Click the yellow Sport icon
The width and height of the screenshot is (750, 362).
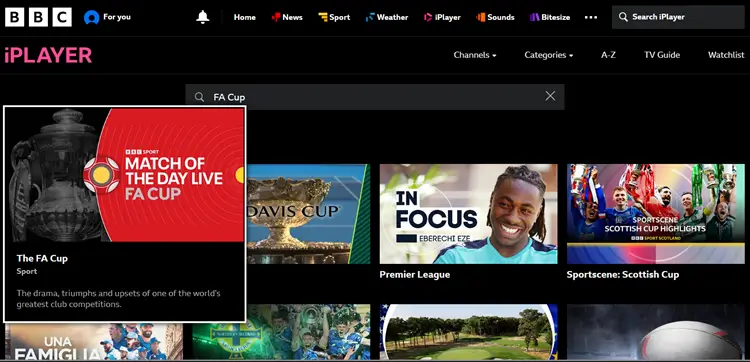[x=323, y=17]
